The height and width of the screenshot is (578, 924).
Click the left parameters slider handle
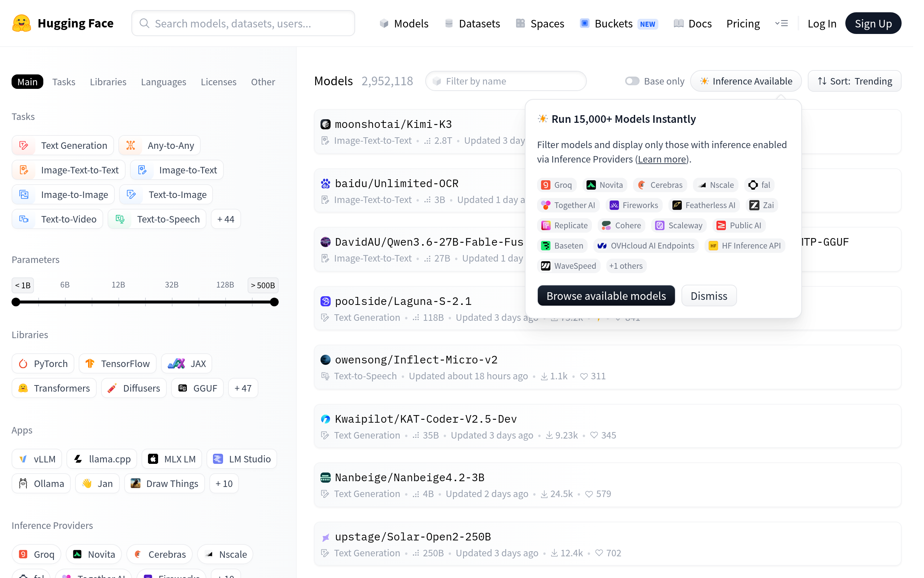click(16, 302)
